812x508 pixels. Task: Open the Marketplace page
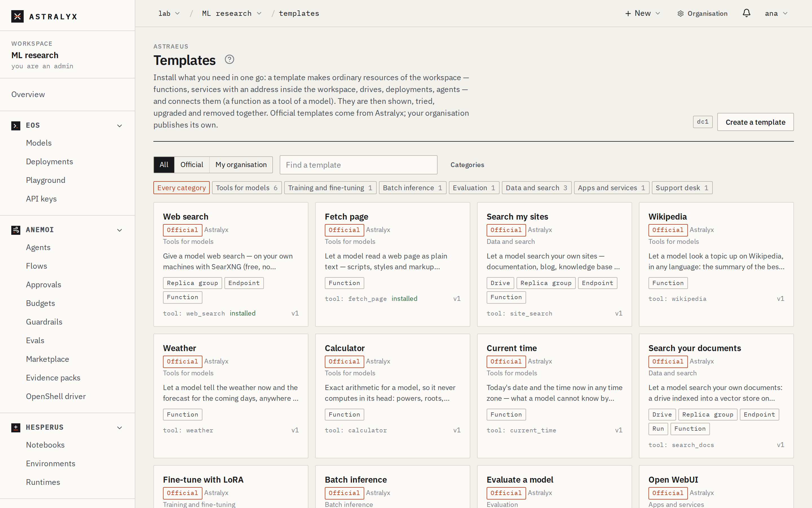point(48,359)
